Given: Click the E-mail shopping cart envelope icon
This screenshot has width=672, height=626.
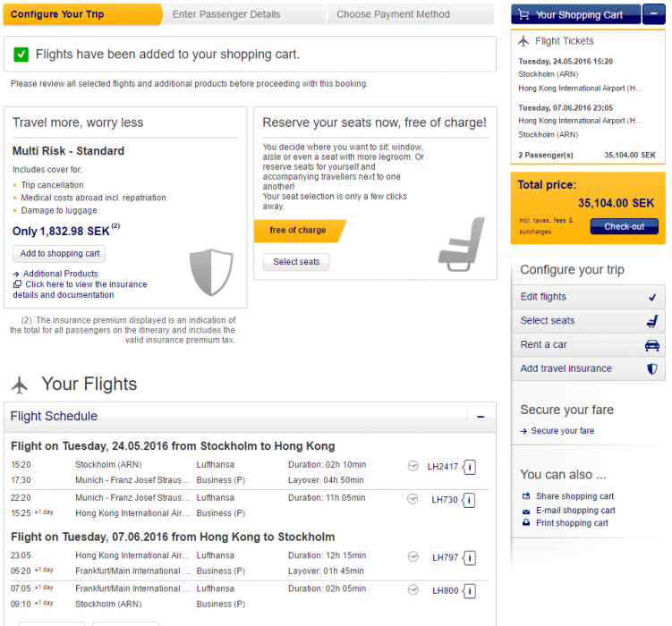Looking at the screenshot, I should [526, 511].
